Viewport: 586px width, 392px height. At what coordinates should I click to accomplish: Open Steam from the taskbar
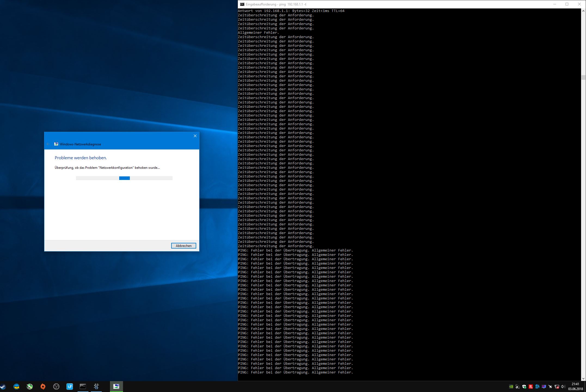point(3,387)
